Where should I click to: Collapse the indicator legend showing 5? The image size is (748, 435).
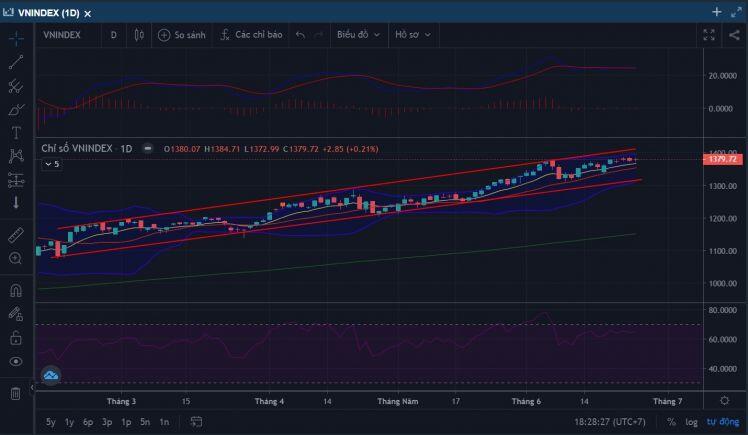coord(52,164)
